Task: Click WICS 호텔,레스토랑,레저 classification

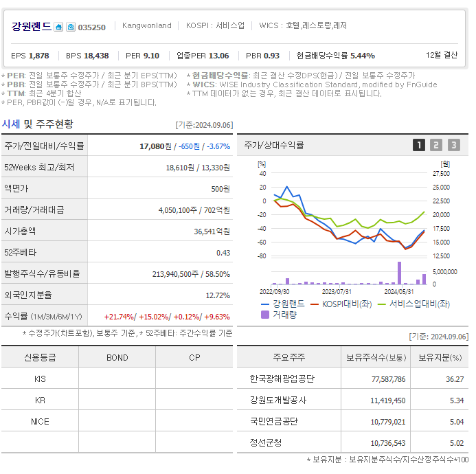Action: tap(303, 25)
